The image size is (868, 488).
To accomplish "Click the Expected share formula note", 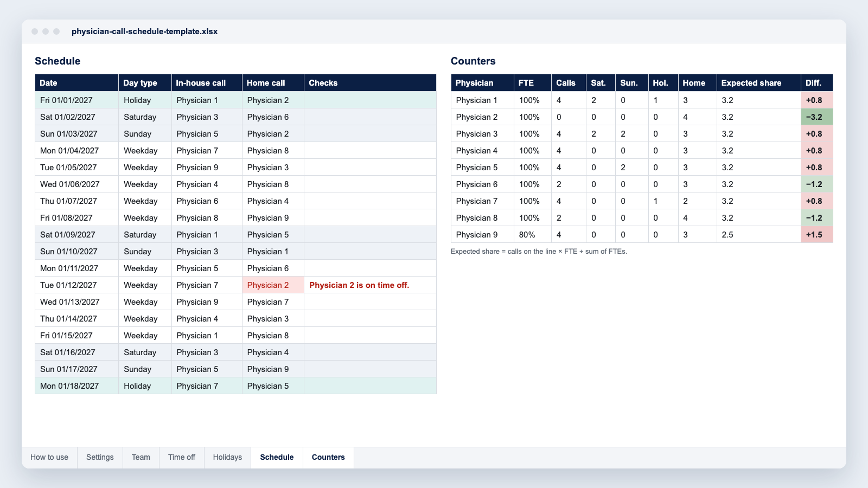I will [x=539, y=252].
